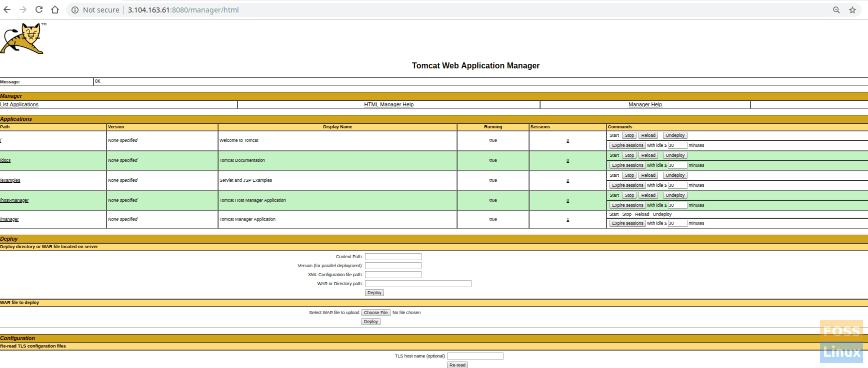
Task: Click the Context Path input field
Action: pyautogui.click(x=393, y=257)
